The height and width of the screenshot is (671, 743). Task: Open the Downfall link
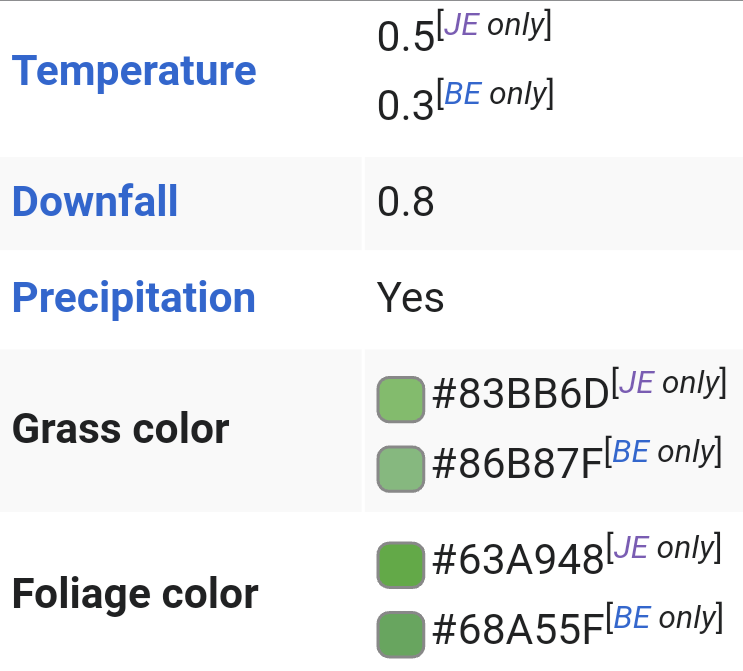(x=95, y=202)
